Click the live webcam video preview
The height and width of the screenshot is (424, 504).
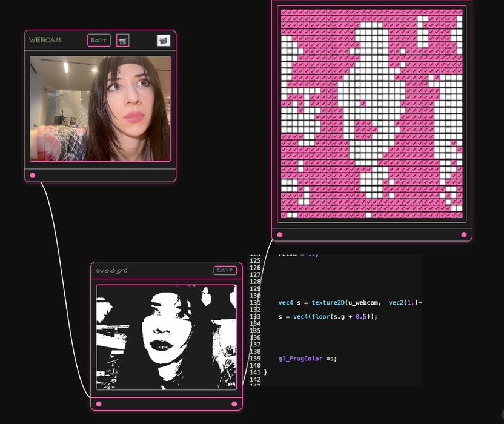[x=100, y=108]
